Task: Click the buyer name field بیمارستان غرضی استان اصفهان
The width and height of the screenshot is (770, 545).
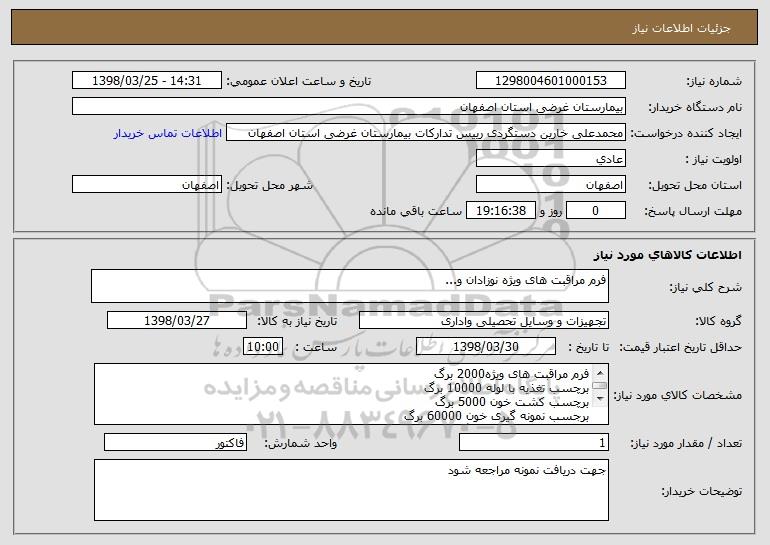Action: point(349,107)
